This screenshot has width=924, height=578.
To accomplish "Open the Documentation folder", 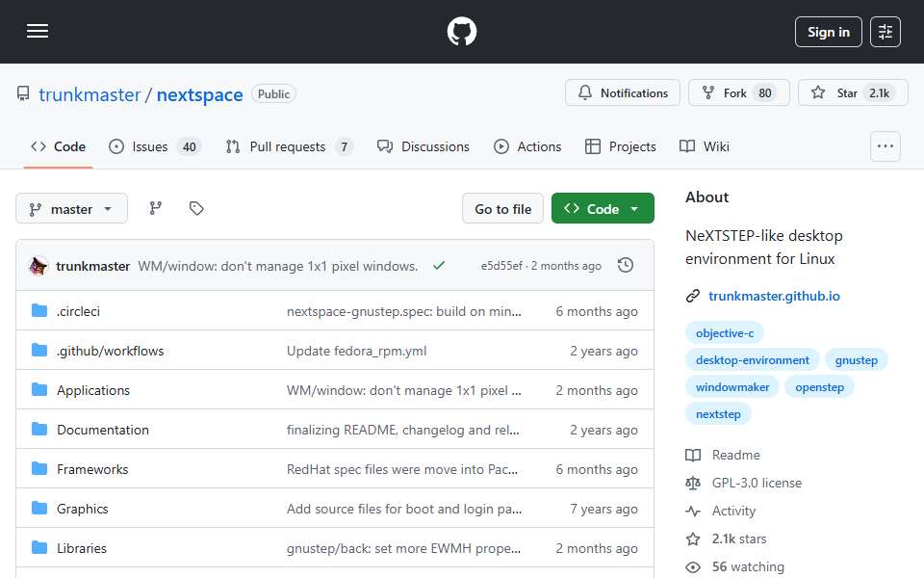I will point(103,430).
